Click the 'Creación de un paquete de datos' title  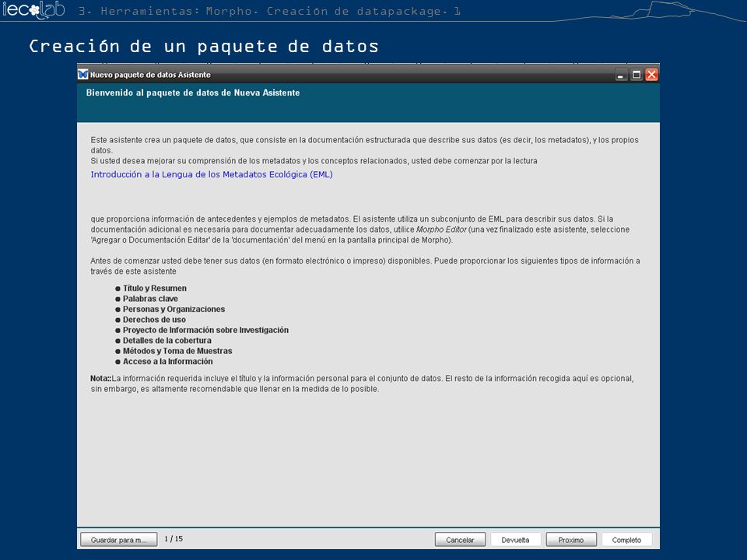[x=204, y=47]
